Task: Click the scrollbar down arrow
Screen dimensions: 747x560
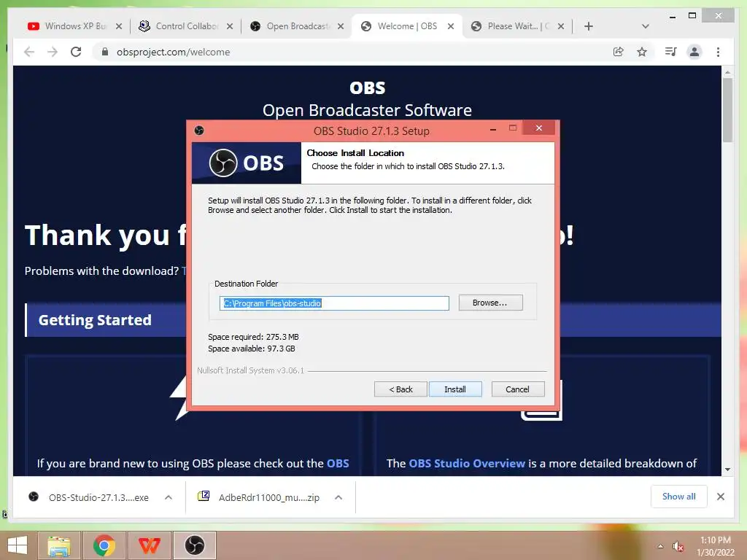Action: point(727,470)
